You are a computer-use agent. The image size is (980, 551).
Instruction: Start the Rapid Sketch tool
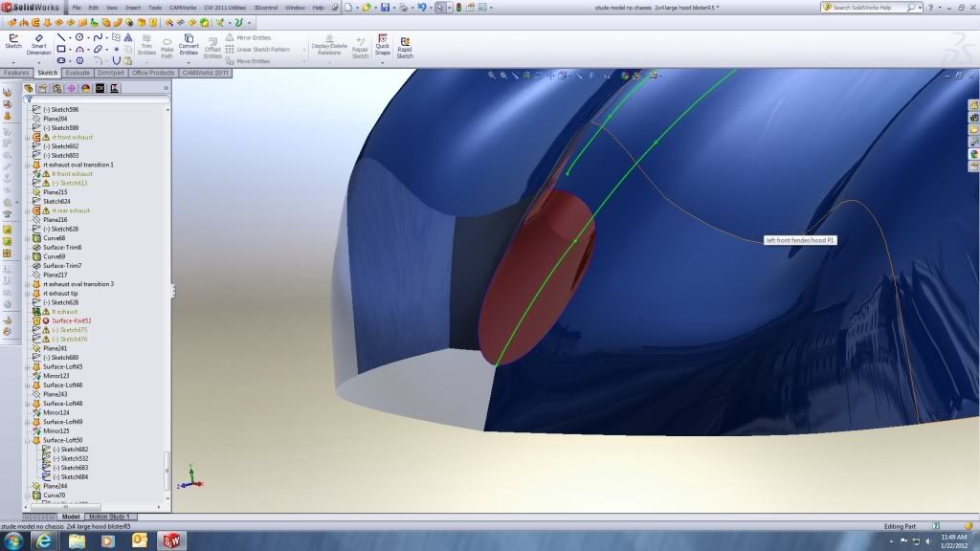405,46
